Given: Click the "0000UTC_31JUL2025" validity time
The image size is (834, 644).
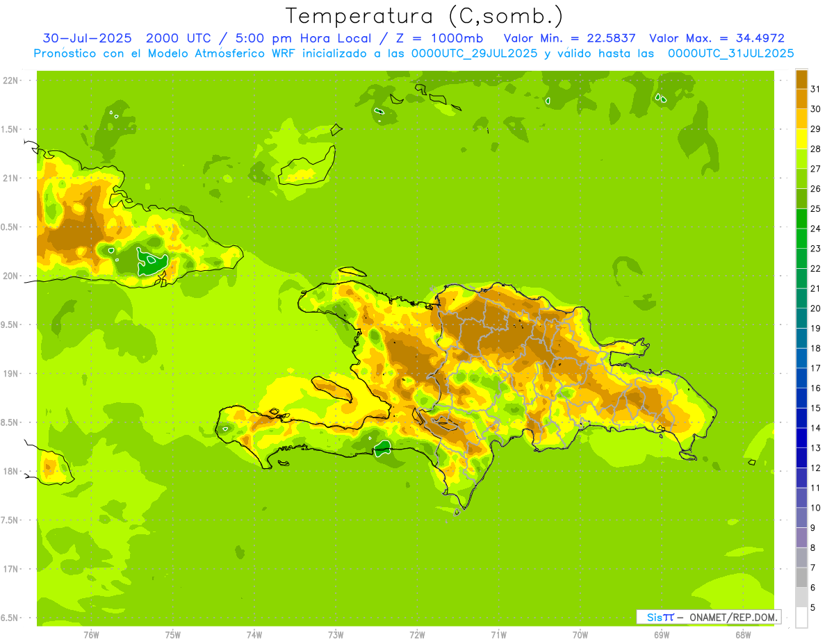Looking at the screenshot, I should click(x=730, y=53).
